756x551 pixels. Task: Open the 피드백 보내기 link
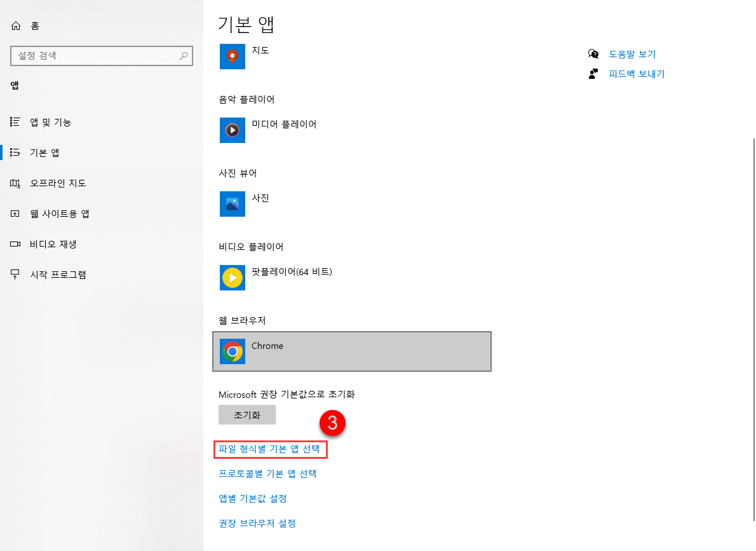pos(637,74)
